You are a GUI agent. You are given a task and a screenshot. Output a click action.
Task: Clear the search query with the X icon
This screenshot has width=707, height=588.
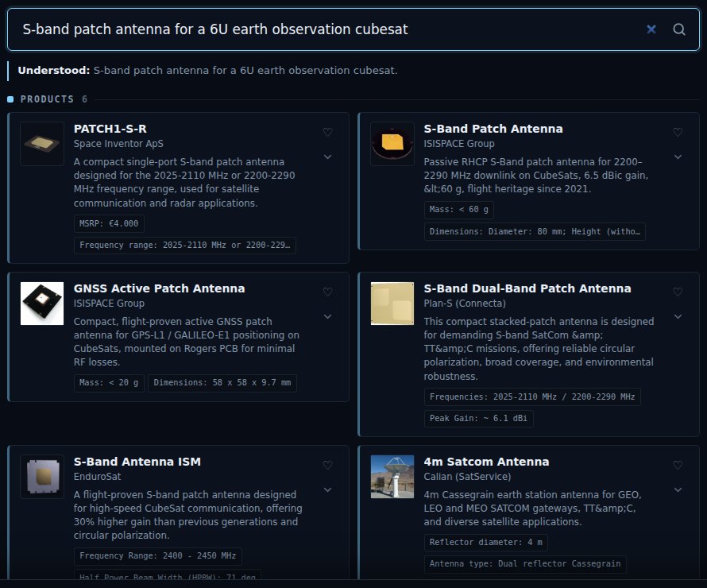pyautogui.click(x=651, y=29)
